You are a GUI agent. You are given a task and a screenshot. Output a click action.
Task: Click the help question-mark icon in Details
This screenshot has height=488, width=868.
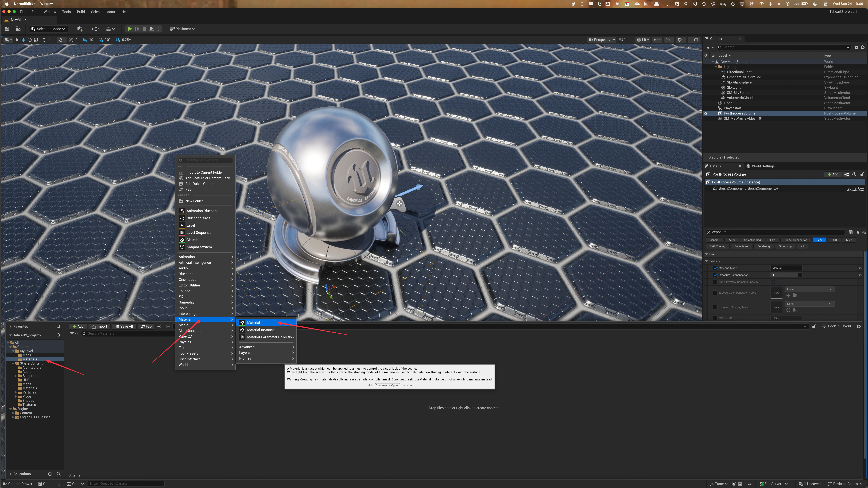(854, 174)
